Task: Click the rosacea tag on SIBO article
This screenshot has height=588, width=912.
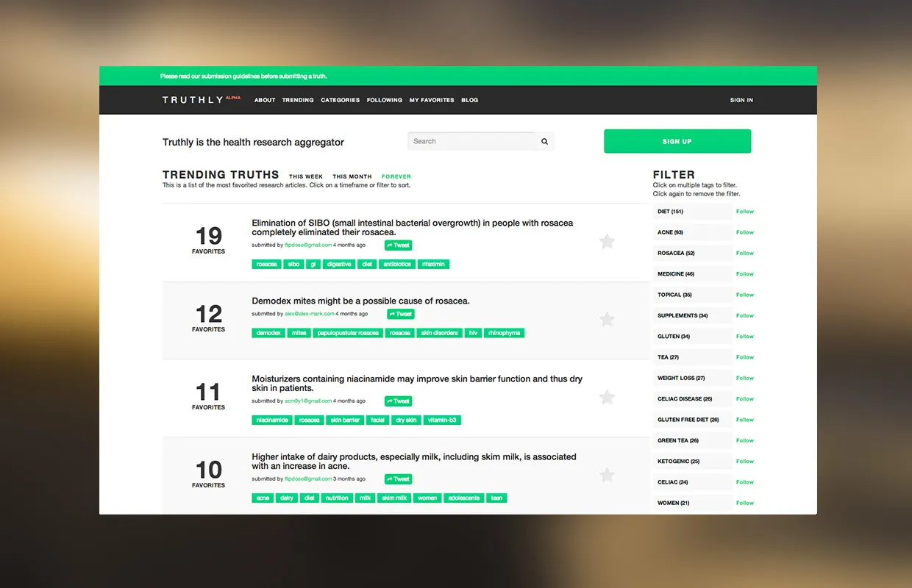Action: click(266, 264)
